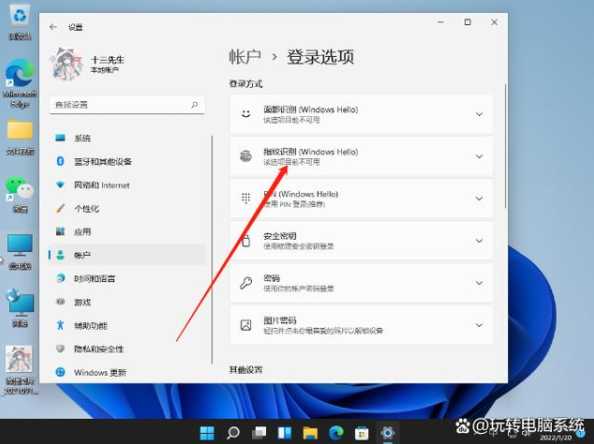
Task: Open the Windows 更新 category
Action: [x=127, y=372]
